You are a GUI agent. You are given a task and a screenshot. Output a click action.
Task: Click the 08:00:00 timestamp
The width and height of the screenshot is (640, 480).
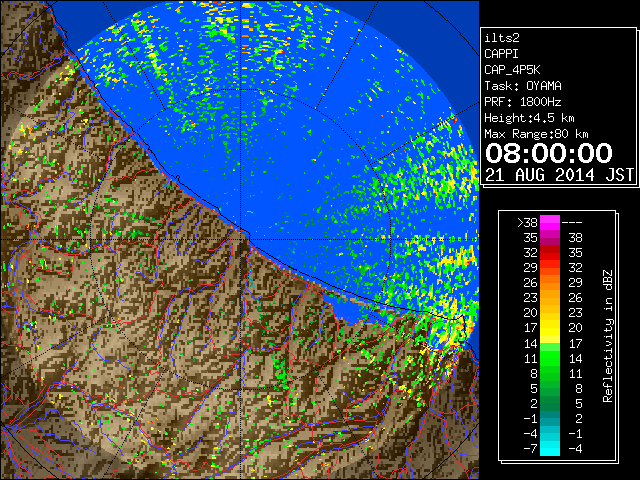(x=549, y=153)
